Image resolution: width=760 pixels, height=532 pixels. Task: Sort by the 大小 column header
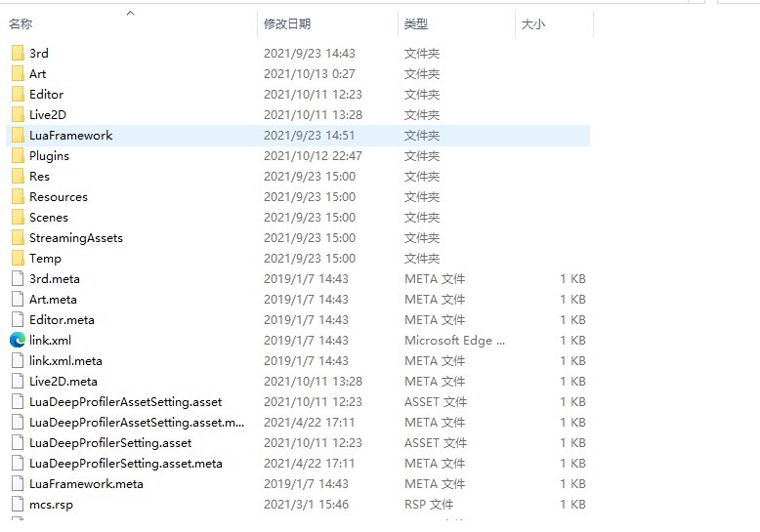533,23
